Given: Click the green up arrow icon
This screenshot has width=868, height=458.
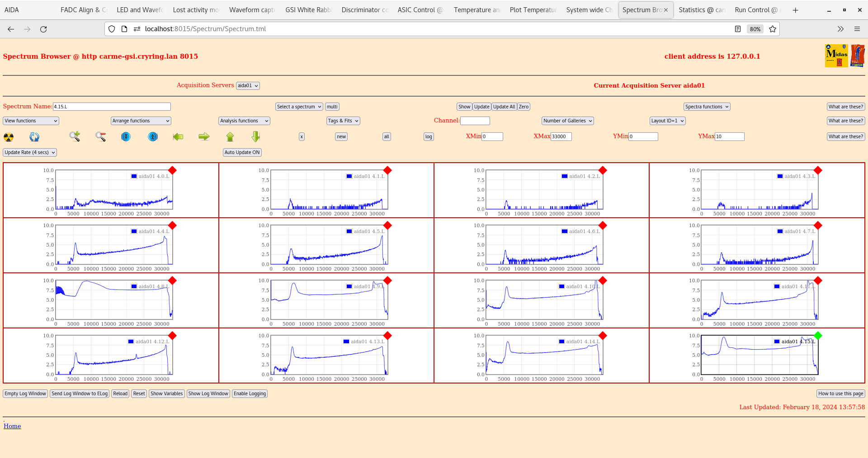Looking at the screenshot, I should (x=230, y=136).
